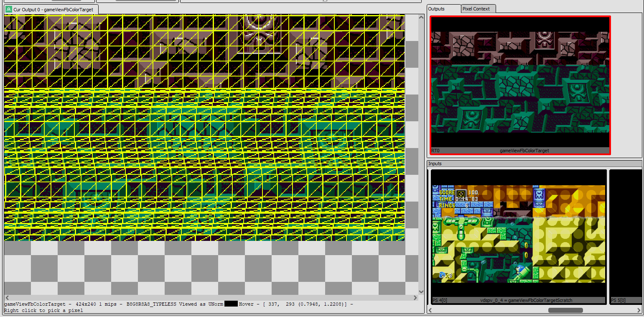Click the Inputs panel right scroll arrow

639,310
